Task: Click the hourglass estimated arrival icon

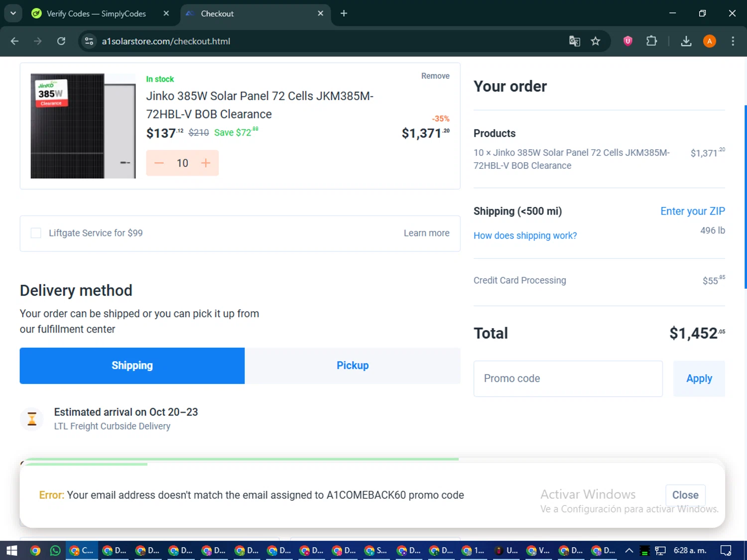Action: pos(32,419)
